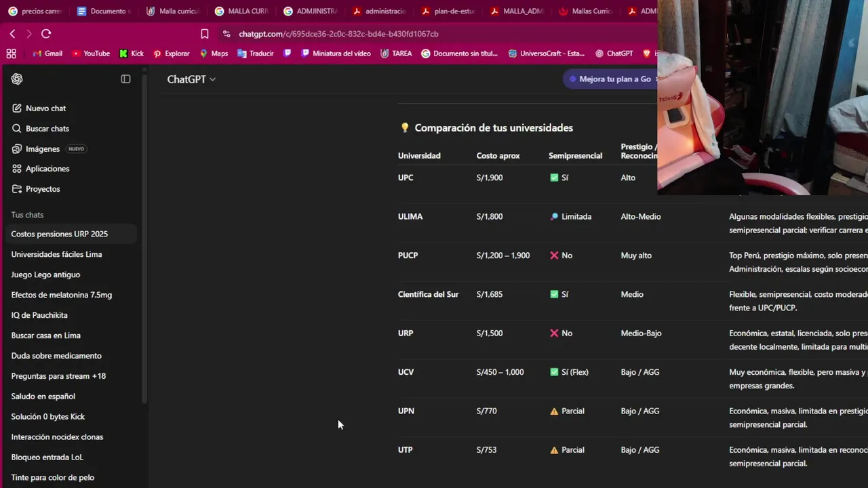Switch to the MALLA CURR tab
Image resolution: width=868 pixels, height=488 pixels.
[242, 11]
